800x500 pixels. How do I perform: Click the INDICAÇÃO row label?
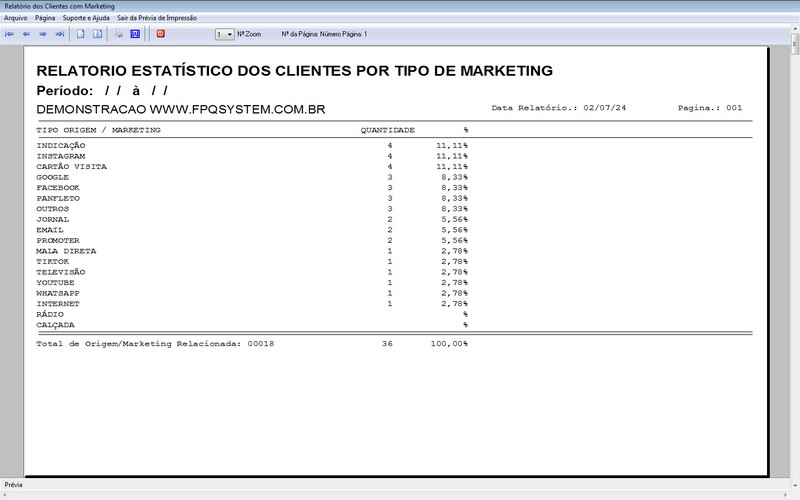(61, 145)
